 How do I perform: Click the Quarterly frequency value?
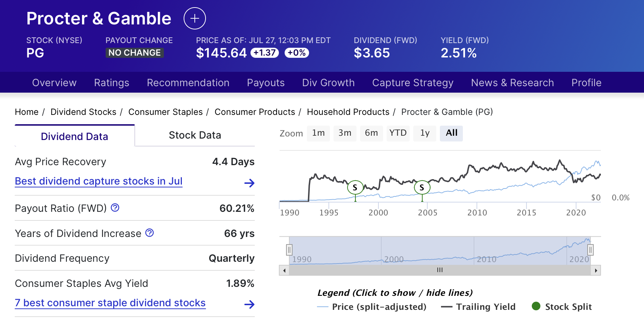(232, 259)
